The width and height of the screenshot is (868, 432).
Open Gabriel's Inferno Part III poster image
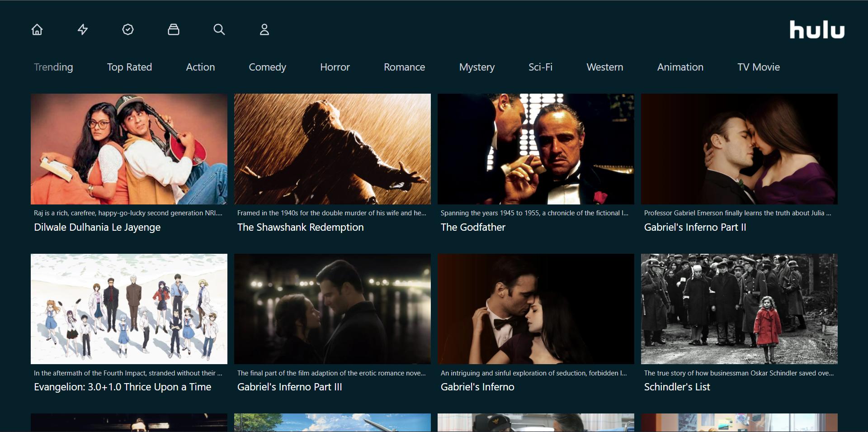332,309
